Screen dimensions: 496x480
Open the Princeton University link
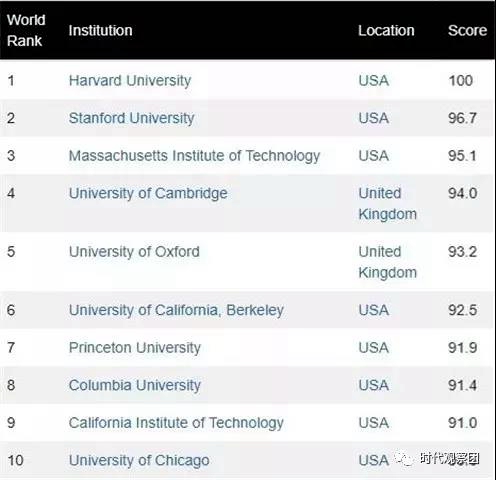click(135, 348)
